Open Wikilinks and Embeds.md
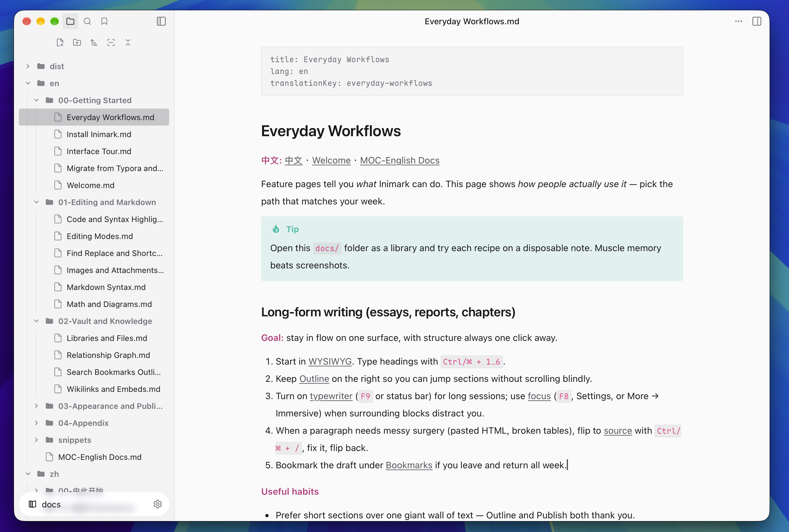Image resolution: width=789 pixels, height=532 pixels. pos(94,389)
